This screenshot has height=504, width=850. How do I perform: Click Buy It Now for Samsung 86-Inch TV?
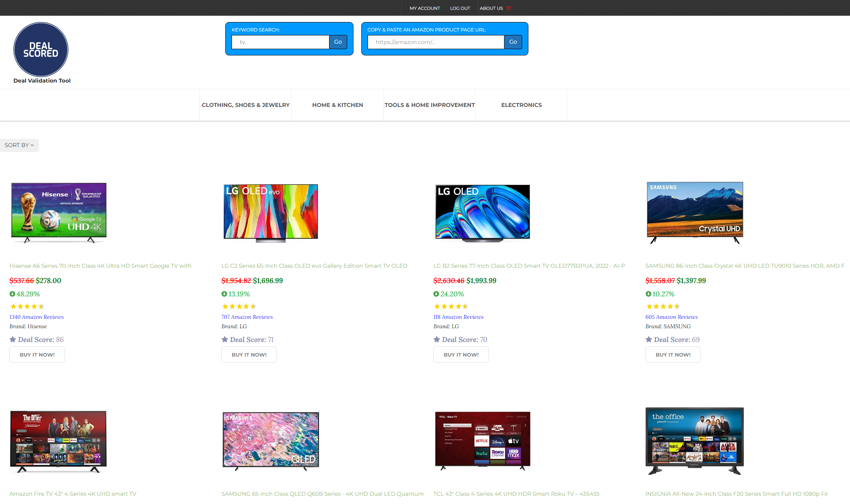pyautogui.click(x=673, y=355)
